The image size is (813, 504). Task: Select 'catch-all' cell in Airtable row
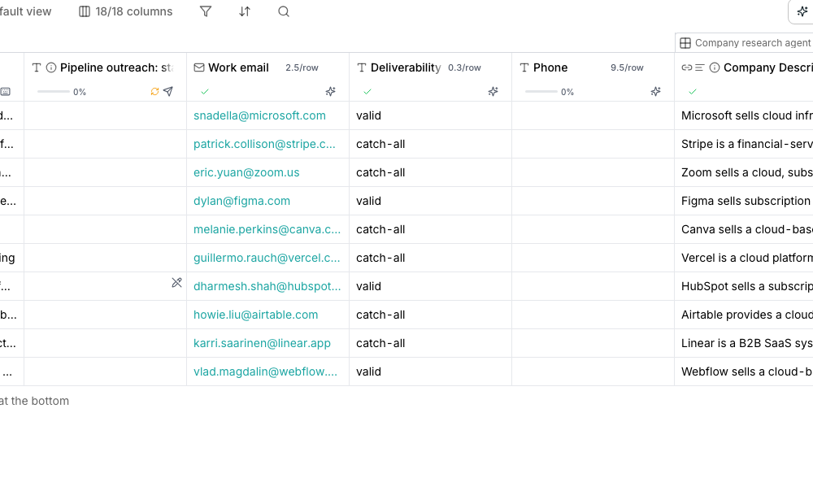(x=431, y=315)
